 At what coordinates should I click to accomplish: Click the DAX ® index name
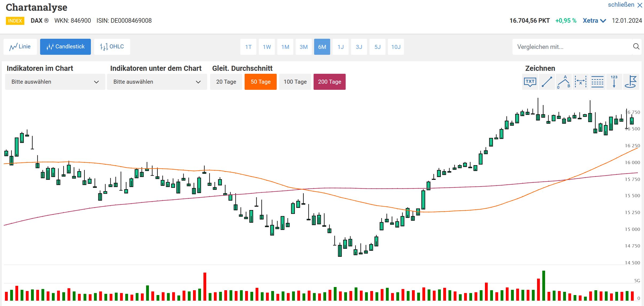click(40, 21)
